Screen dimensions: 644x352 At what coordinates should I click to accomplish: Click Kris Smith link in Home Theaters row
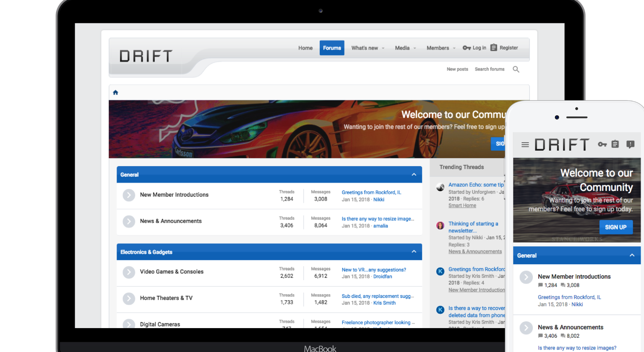click(384, 303)
